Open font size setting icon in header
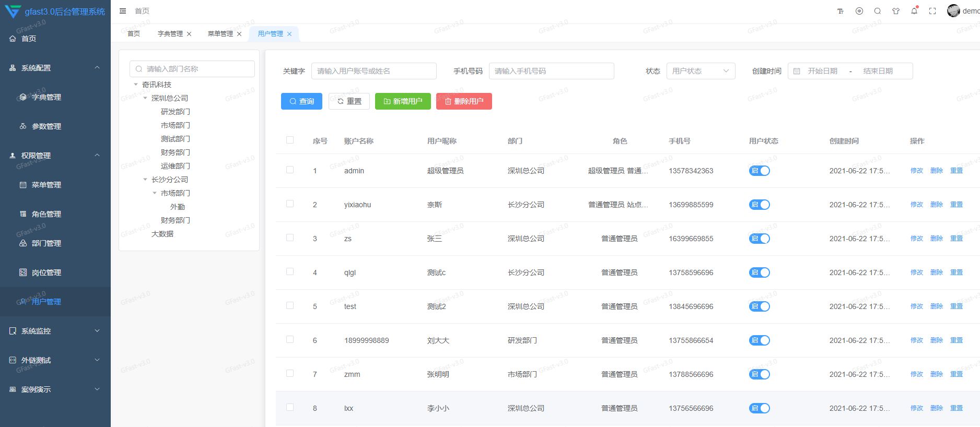 pos(841,11)
